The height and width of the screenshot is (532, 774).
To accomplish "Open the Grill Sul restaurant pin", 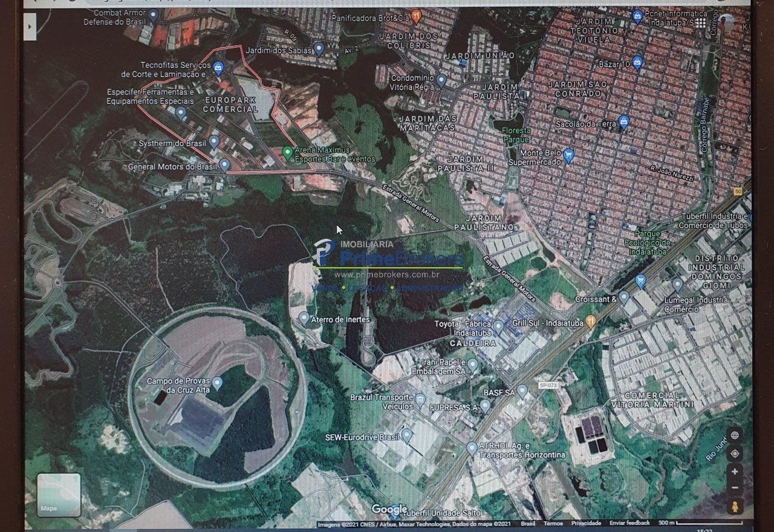I will tap(591, 322).
